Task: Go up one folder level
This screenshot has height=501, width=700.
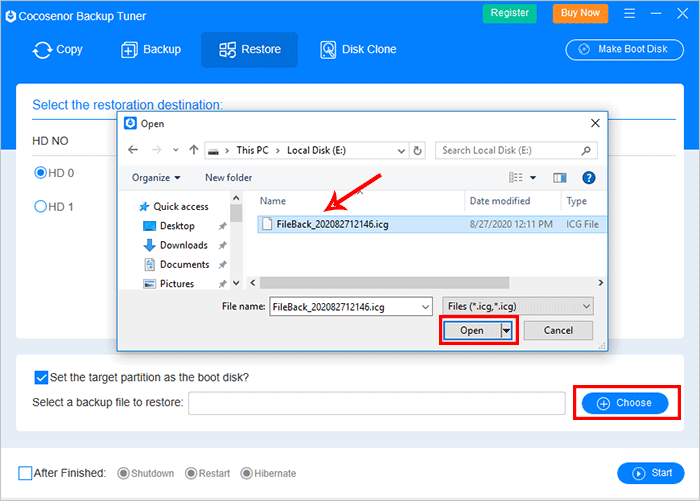Action: 193,150
